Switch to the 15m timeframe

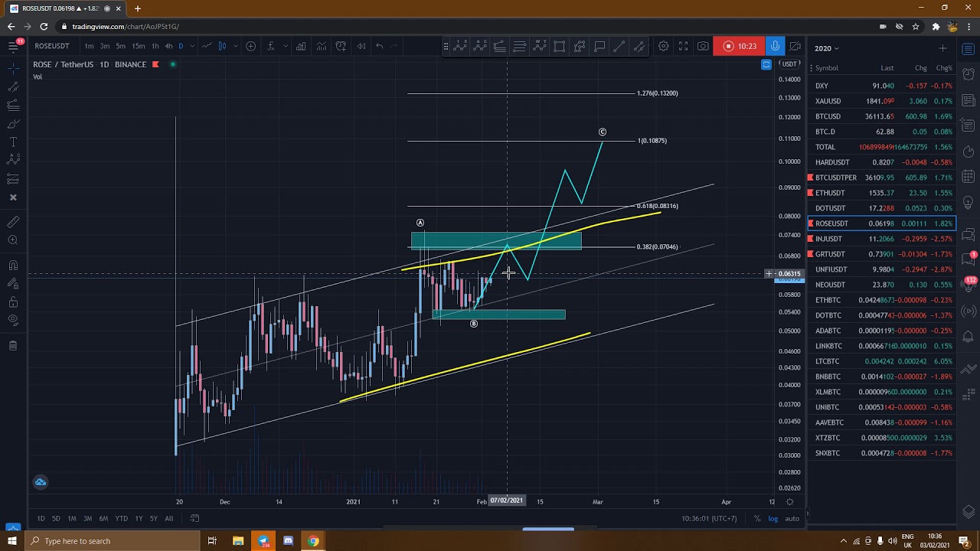click(x=138, y=46)
